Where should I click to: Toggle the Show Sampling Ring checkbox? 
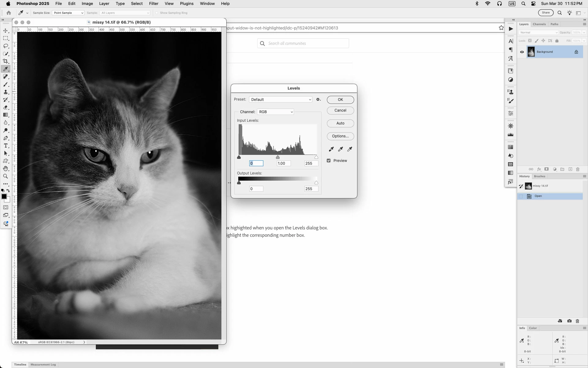pos(156,13)
